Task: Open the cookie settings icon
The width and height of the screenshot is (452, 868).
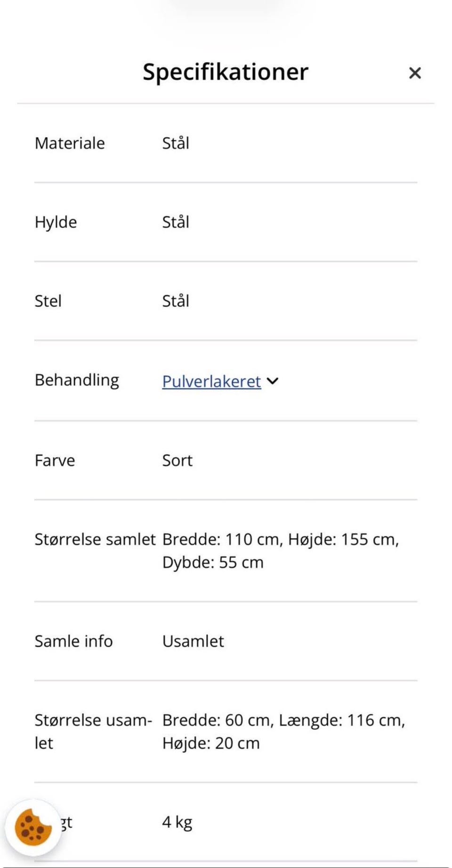Action: (33, 828)
